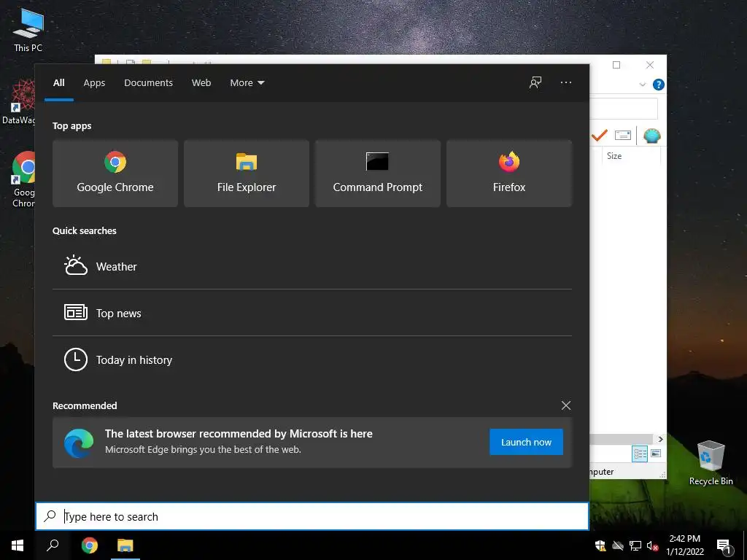The width and height of the screenshot is (747, 560).
Task: Click the DataWag desktop shortcut
Action: [x=18, y=102]
